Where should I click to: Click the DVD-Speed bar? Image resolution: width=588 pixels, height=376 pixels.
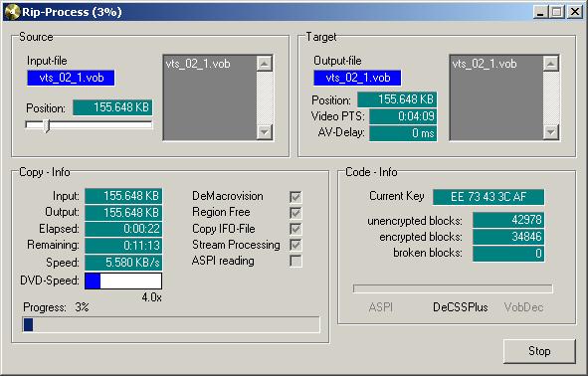point(123,281)
